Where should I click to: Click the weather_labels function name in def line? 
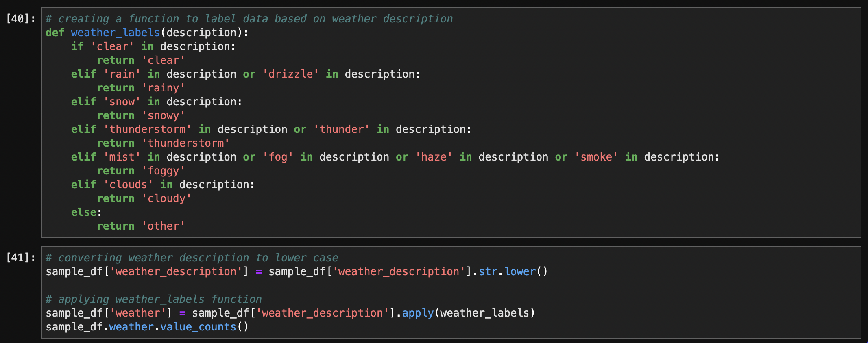pos(115,33)
